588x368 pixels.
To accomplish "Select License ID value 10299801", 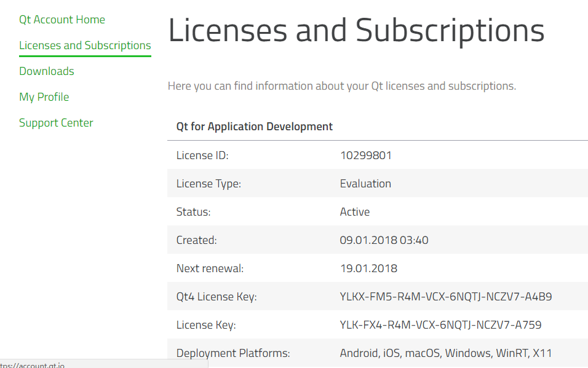I will pos(365,155).
